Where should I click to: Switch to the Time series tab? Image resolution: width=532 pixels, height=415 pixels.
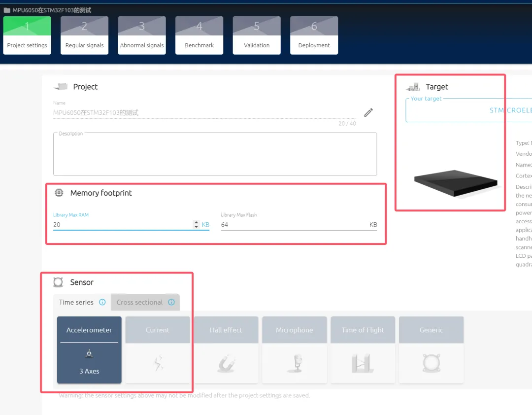pos(76,302)
